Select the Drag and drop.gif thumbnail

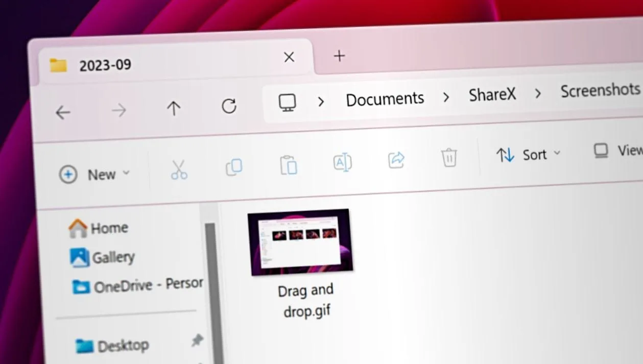tap(300, 242)
